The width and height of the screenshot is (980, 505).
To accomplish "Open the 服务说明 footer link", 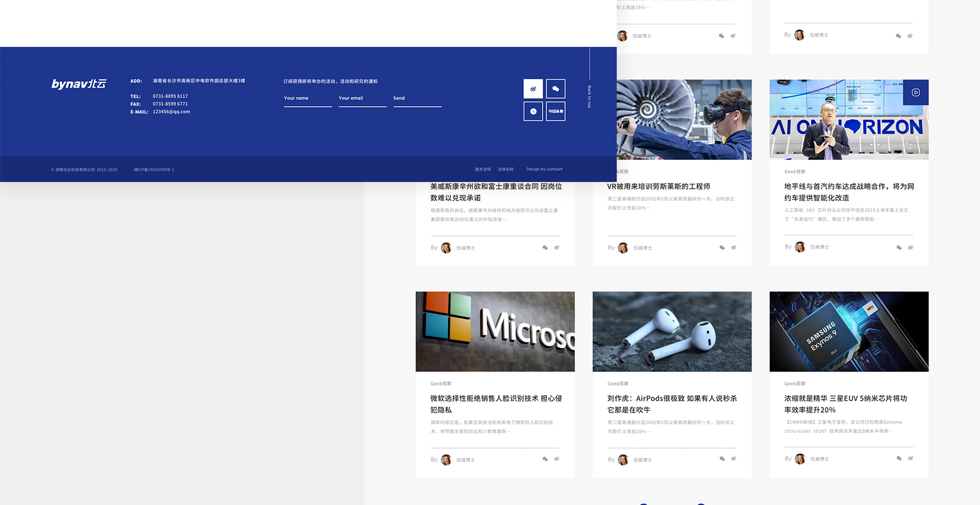I will (483, 169).
